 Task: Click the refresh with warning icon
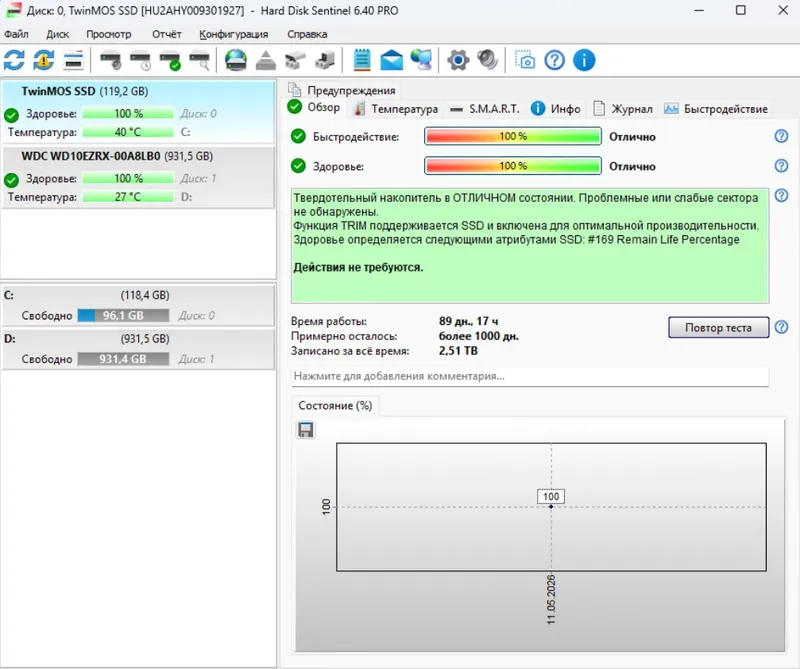(x=44, y=60)
